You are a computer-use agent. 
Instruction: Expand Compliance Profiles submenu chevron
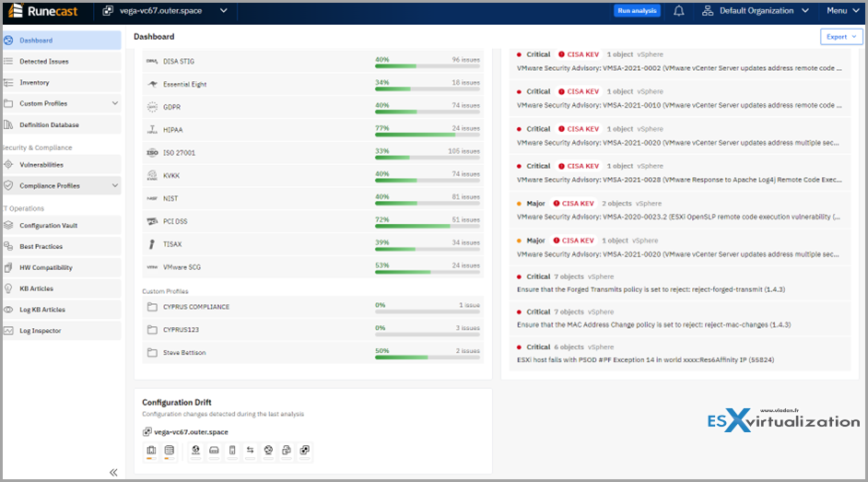click(114, 185)
